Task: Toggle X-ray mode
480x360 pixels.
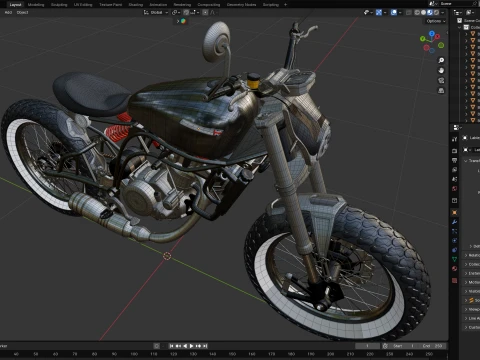Action: click(409, 12)
